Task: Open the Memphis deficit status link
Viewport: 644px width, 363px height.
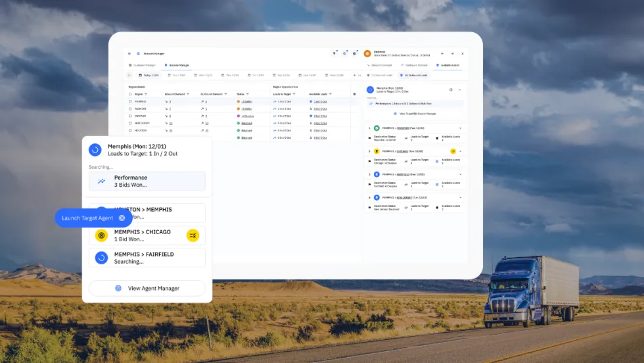Action: 247,101
